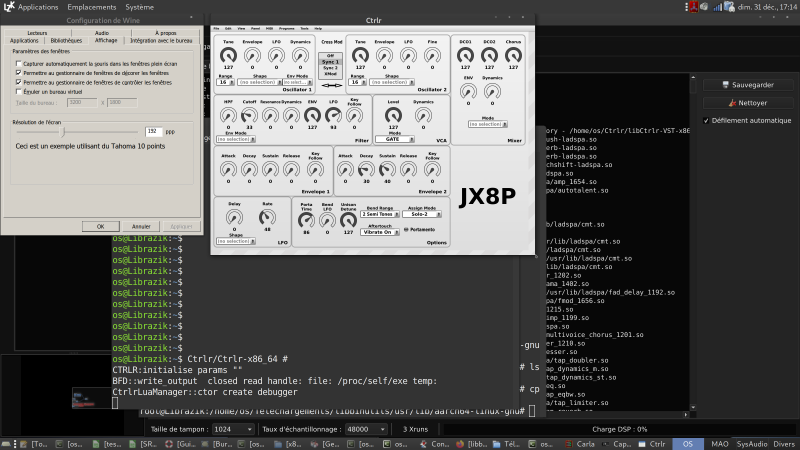This screenshot has width=800, height=450.
Task: Open Taux d'échantillonnage 48000 dropdown
Action: tap(366, 430)
